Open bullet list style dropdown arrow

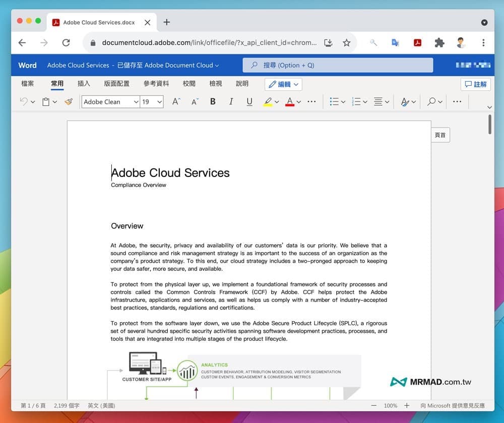[x=343, y=102]
